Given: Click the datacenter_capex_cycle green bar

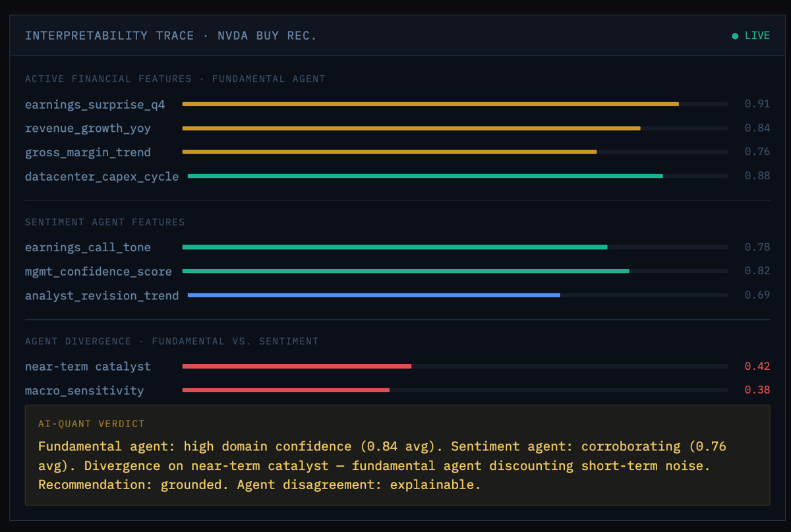Looking at the screenshot, I should pyautogui.click(x=425, y=177).
